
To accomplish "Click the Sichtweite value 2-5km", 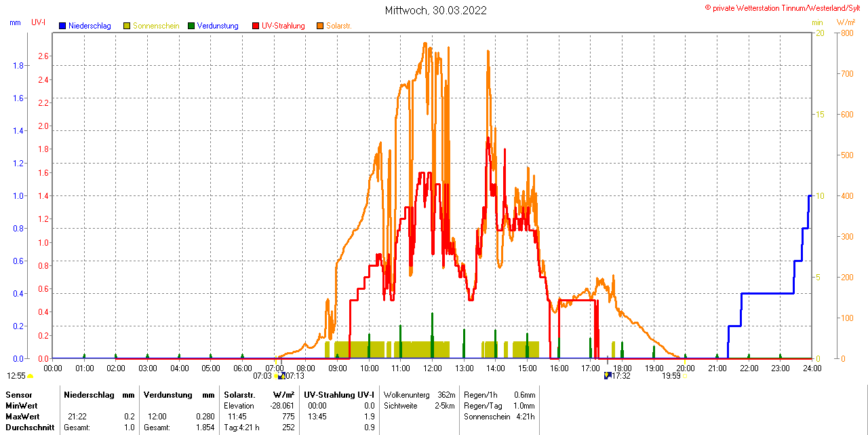I will [445, 405].
